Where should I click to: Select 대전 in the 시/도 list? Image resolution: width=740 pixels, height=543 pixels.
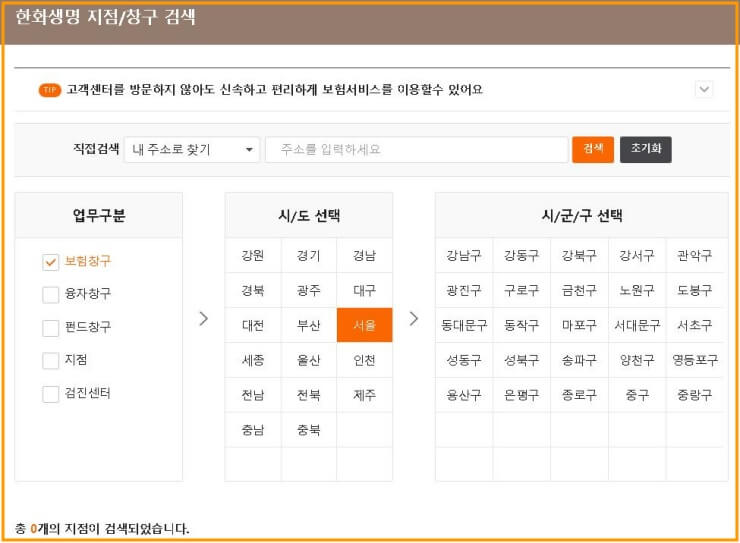coord(253,325)
